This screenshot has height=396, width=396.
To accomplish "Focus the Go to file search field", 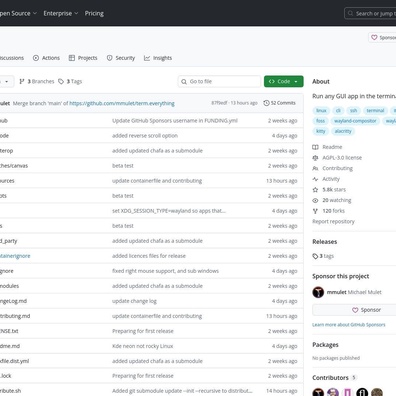I will [x=219, y=81].
